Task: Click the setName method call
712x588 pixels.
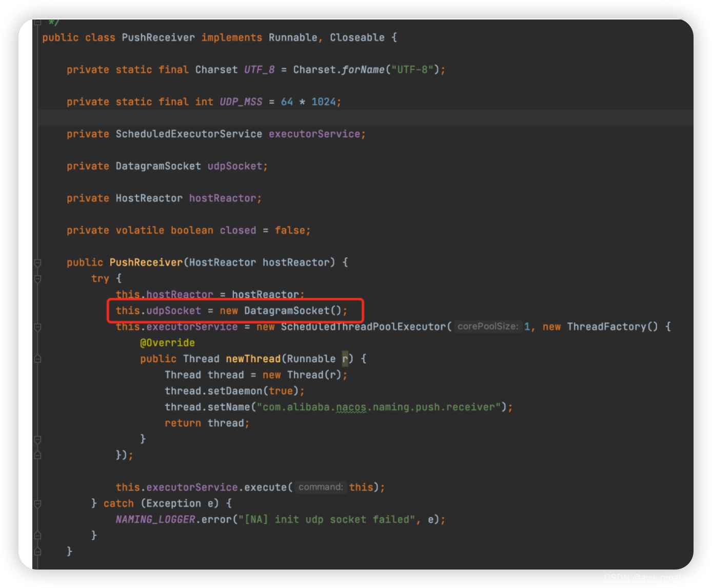Action: [x=229, y=407]
